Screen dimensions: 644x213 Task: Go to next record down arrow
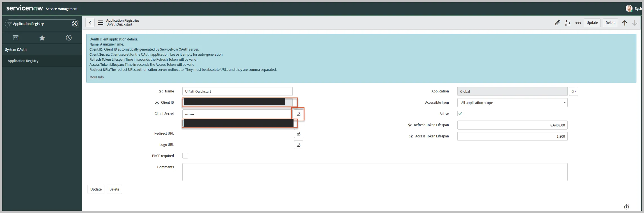coord(634,23)
